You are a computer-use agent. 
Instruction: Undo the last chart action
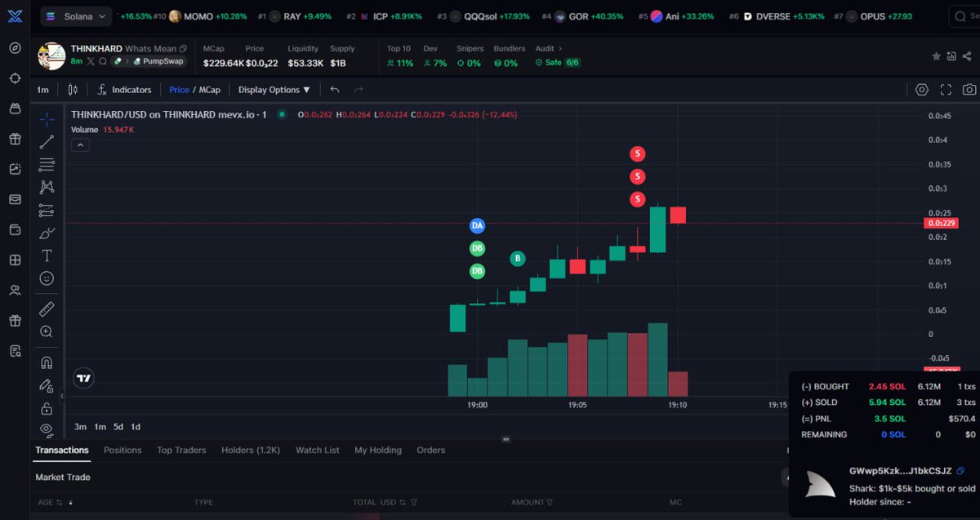pyautogui.click(x=335, y=90)
